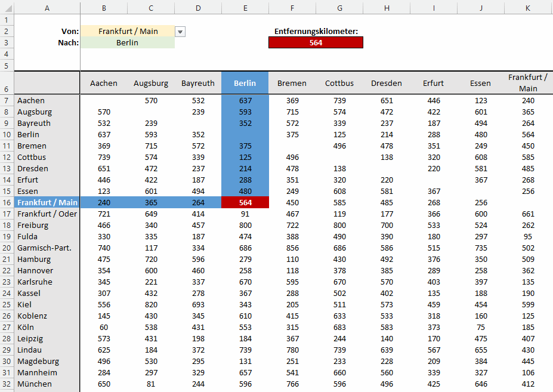The width and height of the screenshot is (553, 392).
Task: Click 131 in the Magdeburg row
Action: [x=245, y=362]
